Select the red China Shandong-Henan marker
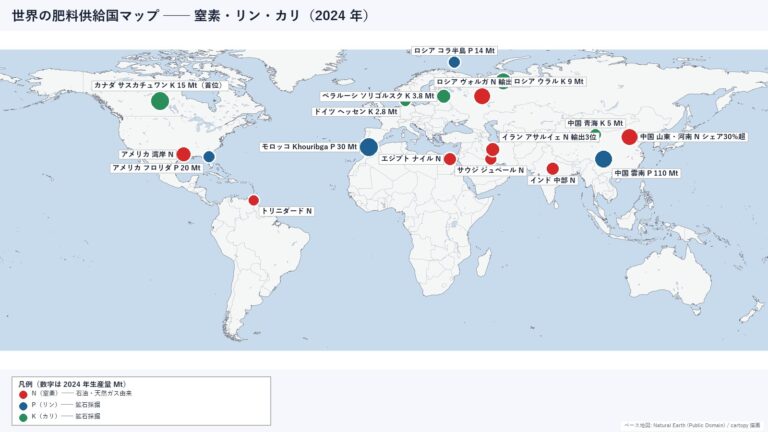This screenshot has width=768, height=432. [629, 137]
